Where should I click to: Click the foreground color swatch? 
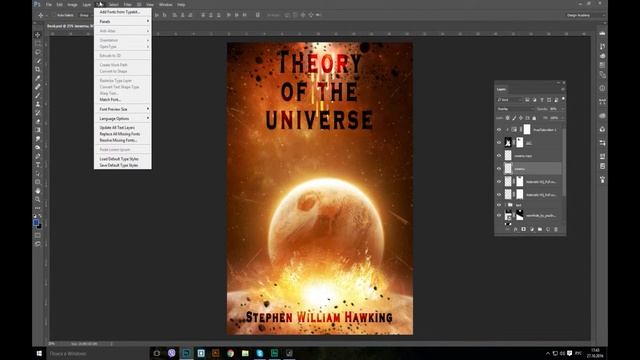click(36, 222)
